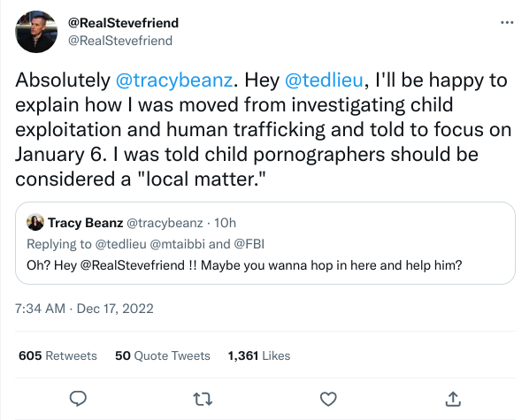Open the quoted tweet text body
The width and height of the screenshot is (529, 420).
tap(244, 265)
